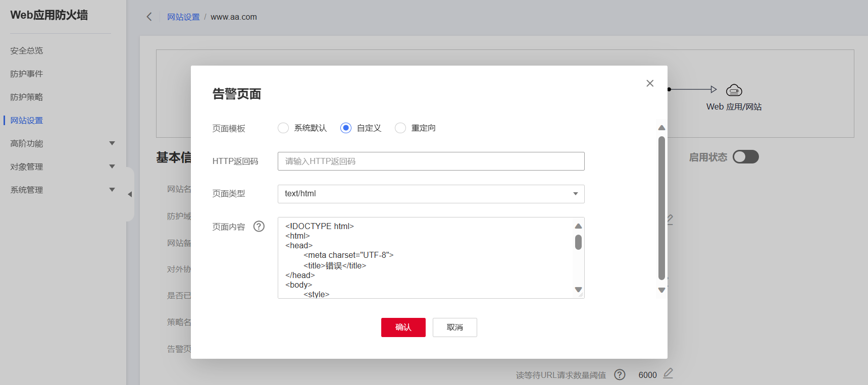Click the Web 应用/网站 cloud icon
Screen dimensions: 868x385
[x=734, y=90]
